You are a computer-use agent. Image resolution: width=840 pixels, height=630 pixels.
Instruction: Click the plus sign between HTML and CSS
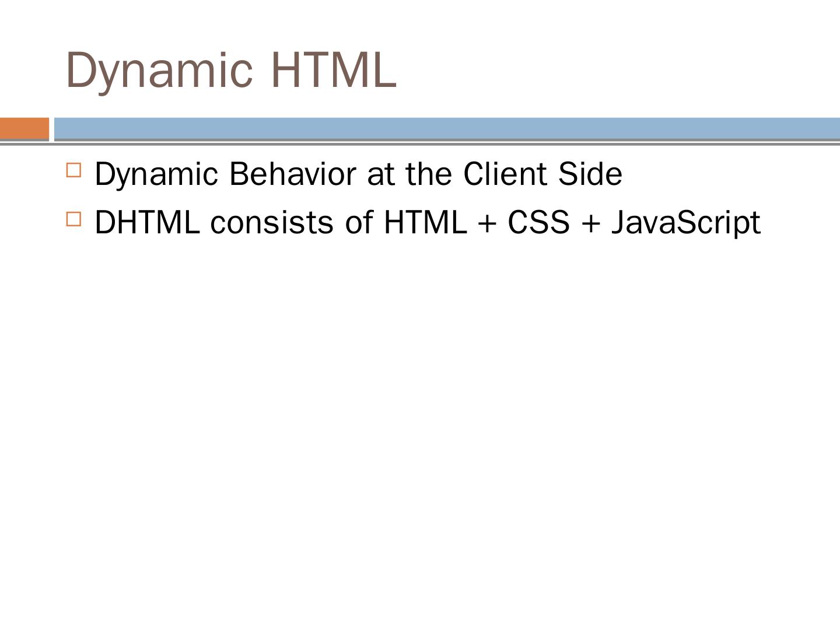[x=487, y=223]
